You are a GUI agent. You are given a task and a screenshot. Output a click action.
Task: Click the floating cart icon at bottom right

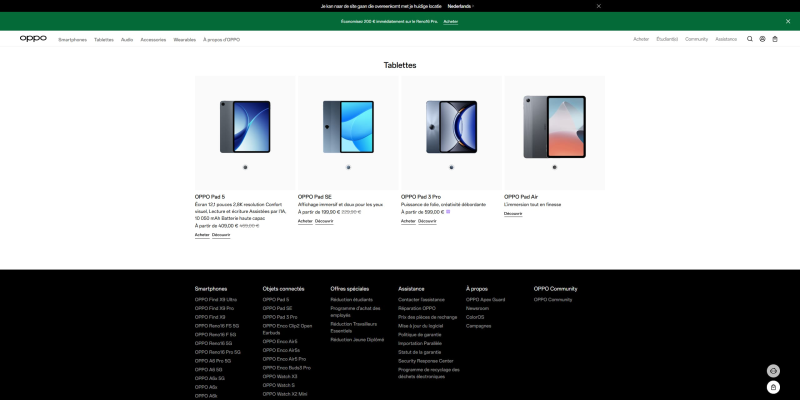point(773,387)
